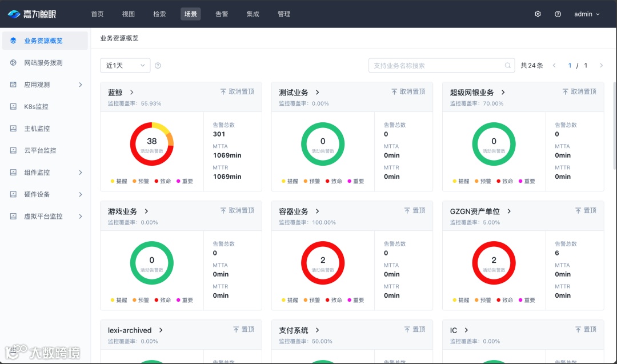This screenshot has width=617, height=364.
Task: Click the 云平台监控 sidebar icon
Action: (x=13, y=150)
